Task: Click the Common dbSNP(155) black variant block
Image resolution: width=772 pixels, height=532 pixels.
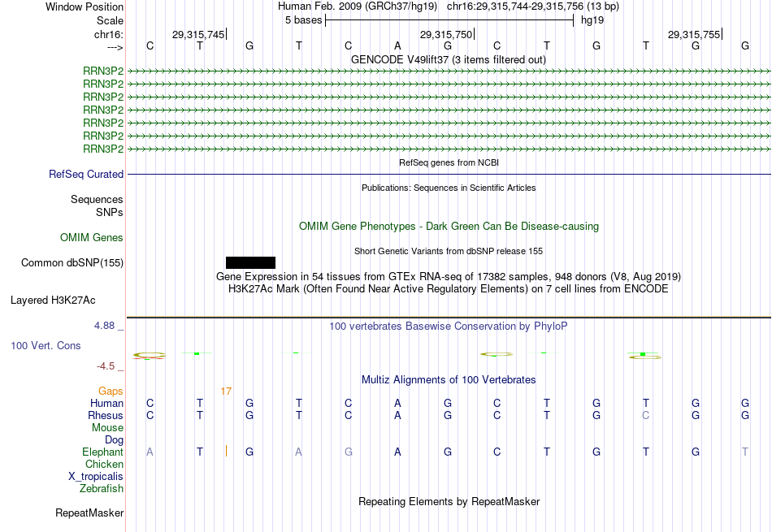Action: 250,263
